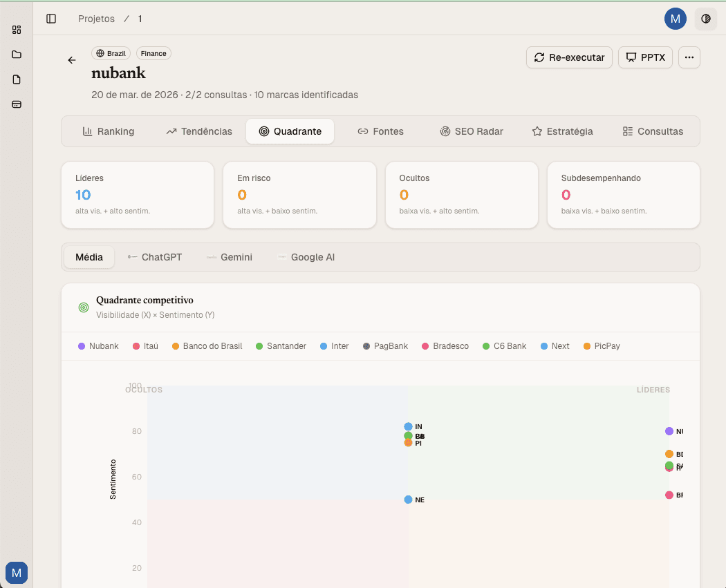Click the Em risco summary card

[x=299, y=195]
